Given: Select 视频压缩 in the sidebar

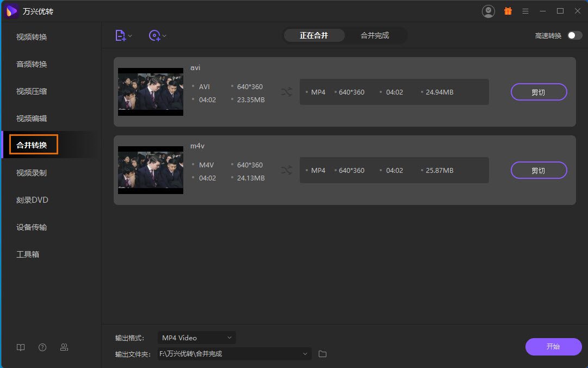Looking at the screenshot, I should pos(32,91).
